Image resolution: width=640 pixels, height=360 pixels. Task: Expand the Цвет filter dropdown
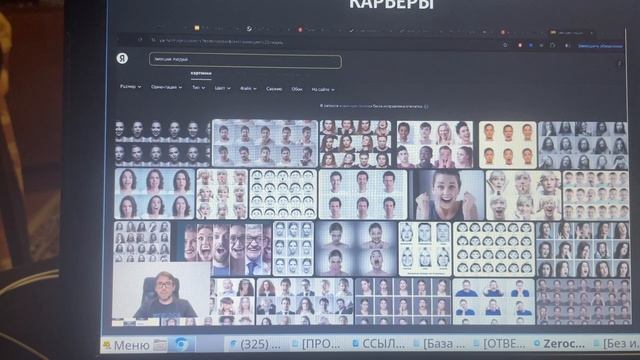[222, 88]
